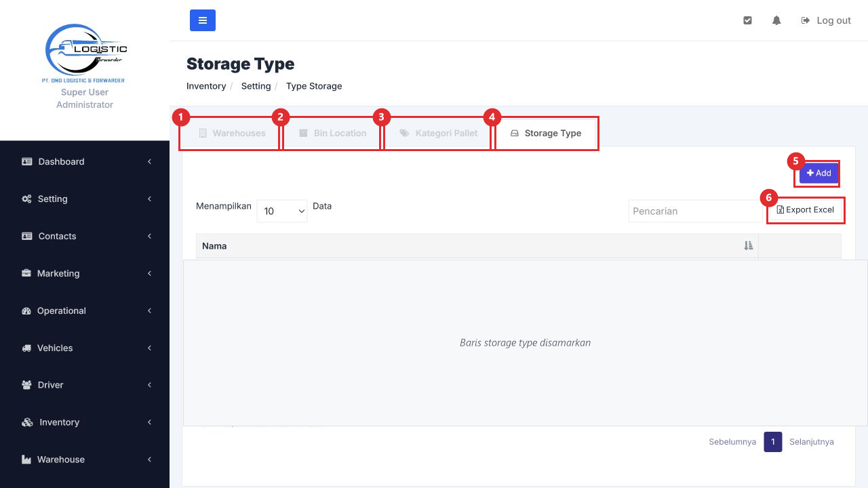The height and width of the screenshot is (488, 868).
Task: Click the hamburger menu toggle button
Action: click(x=202, y=20)
